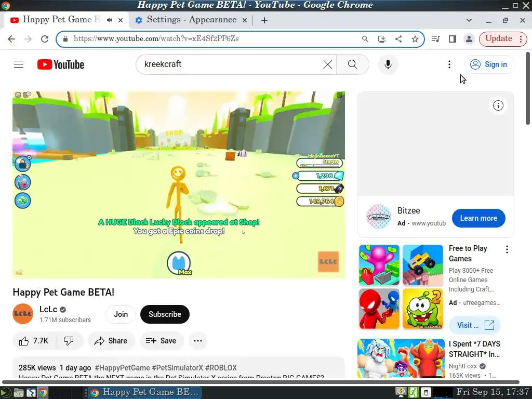The width and height of the screenshot is (532, 399).
Task: Open the system tray clipboard icon
Action: point(426,393)
